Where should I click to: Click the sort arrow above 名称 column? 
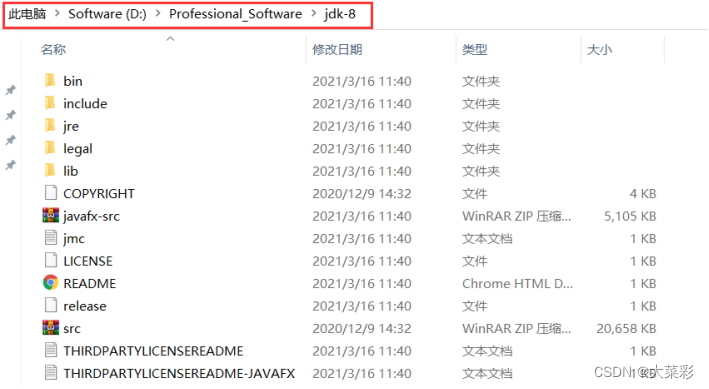click(170, 39)
